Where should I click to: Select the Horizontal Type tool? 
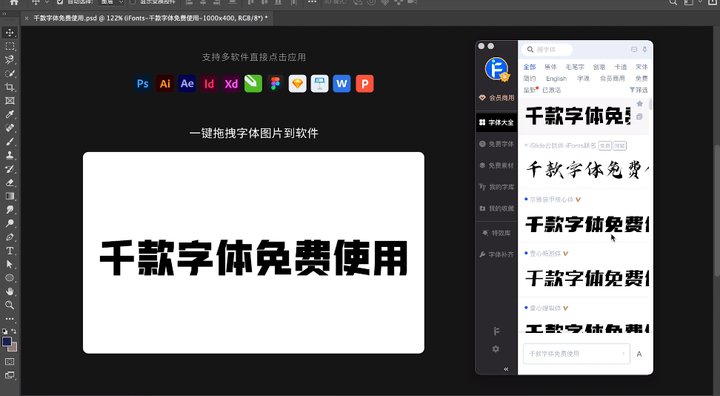[x=10, y=251]
